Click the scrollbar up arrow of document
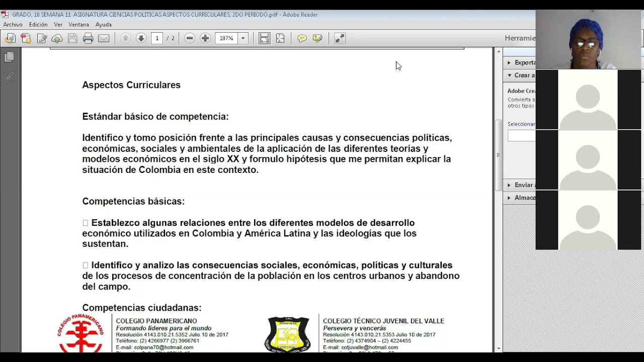Image resolution: width=644 pixels, height=362 pixels. 499,51
